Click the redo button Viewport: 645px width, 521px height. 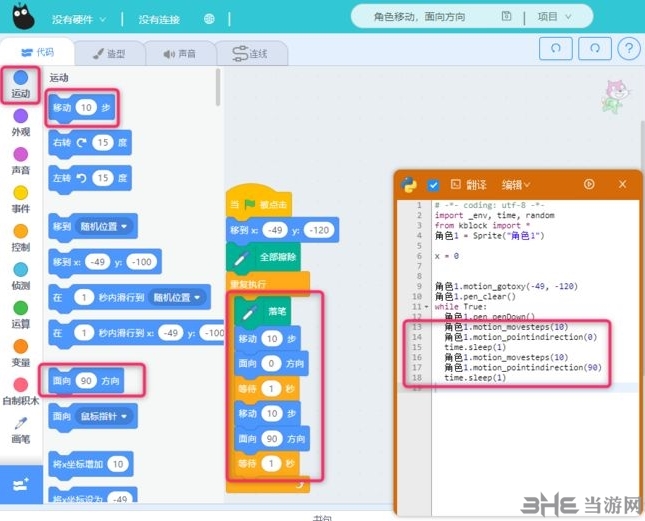click(595, 48)
